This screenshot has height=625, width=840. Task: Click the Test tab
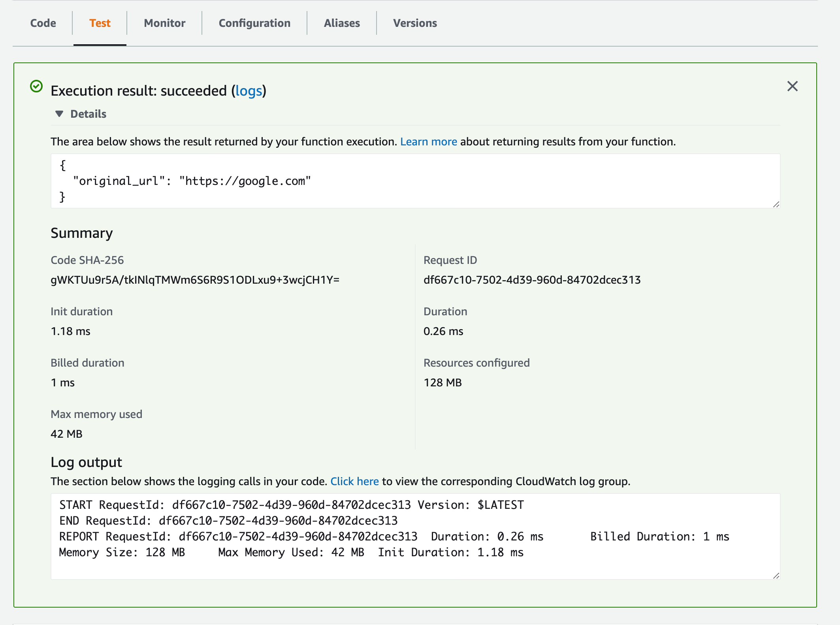[x=100, y=23]
